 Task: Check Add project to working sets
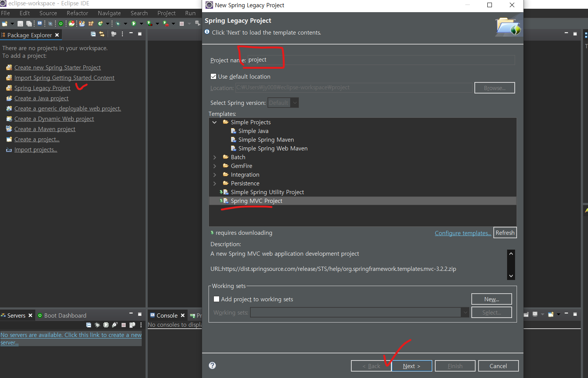[217, 299]
